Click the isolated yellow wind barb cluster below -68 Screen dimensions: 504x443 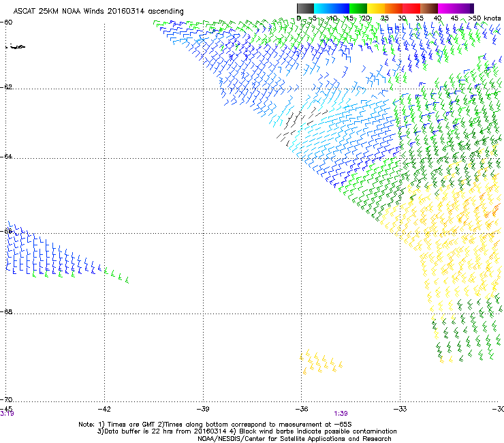click(x=321, y=362)
